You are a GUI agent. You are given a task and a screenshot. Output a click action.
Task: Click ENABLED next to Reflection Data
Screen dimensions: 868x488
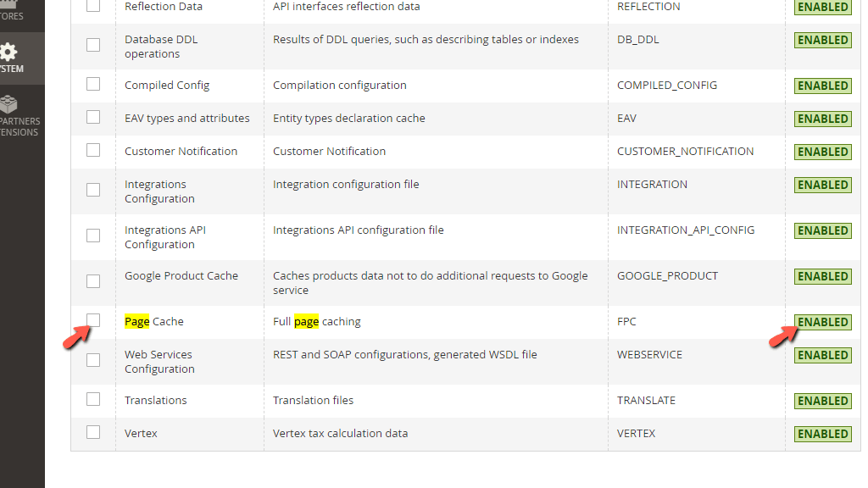(822, 6)
